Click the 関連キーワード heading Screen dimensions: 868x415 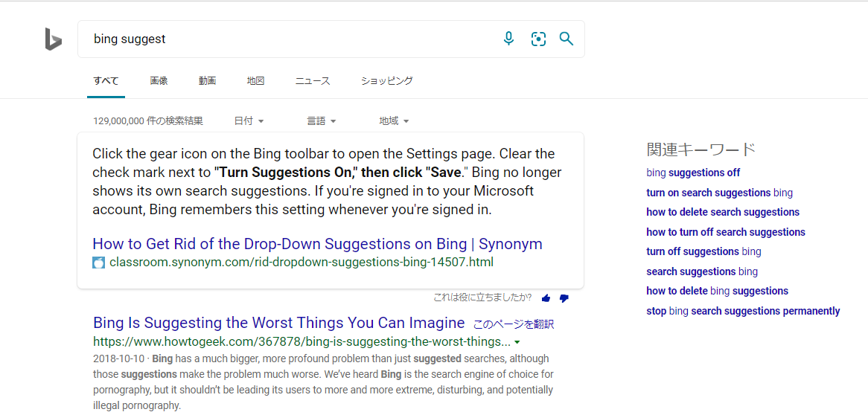(x=701, y=149)
